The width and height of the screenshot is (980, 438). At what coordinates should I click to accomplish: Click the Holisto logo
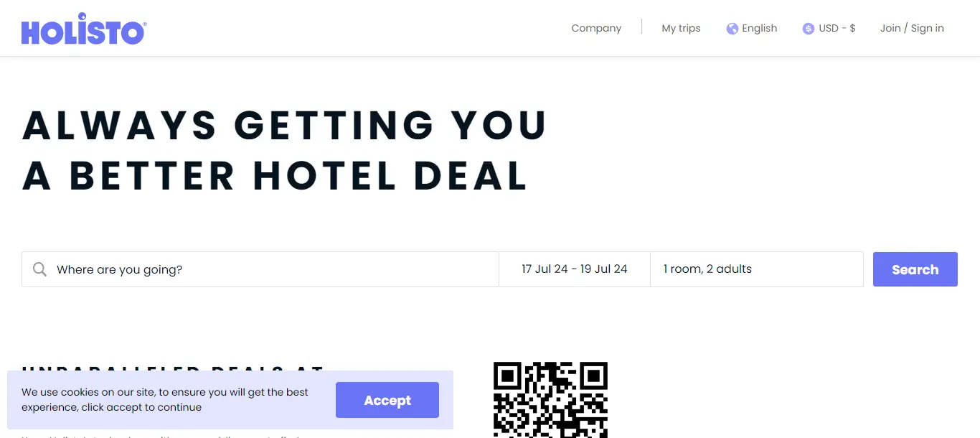(83, 30)
